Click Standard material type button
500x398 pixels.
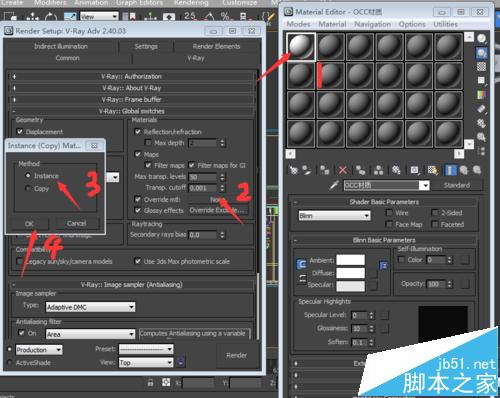tap(457, 185)
